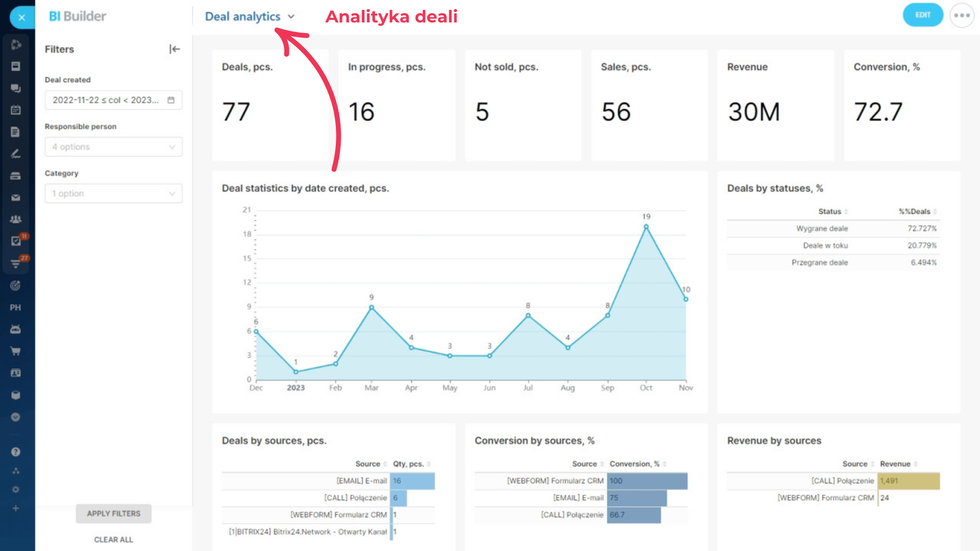Viewport: 980px width, 551px height.
Task: Click the yellow Połączenie revenue bar
Action: 909,481
